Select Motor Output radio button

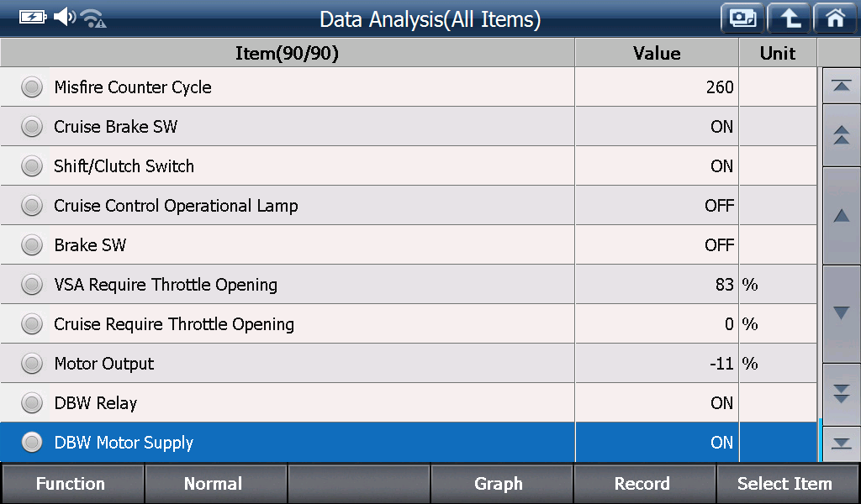coord(32,364)
